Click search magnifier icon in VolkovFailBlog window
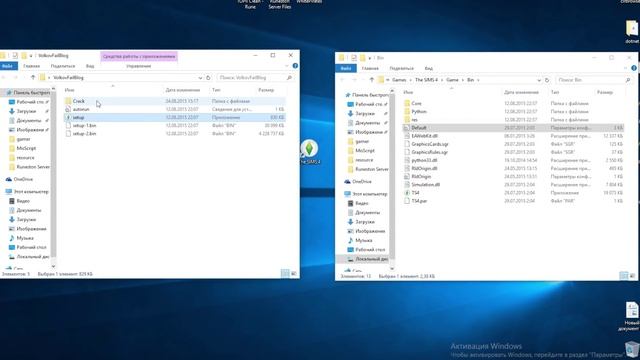The image size is (640, 360). click(x=289, y=78)
